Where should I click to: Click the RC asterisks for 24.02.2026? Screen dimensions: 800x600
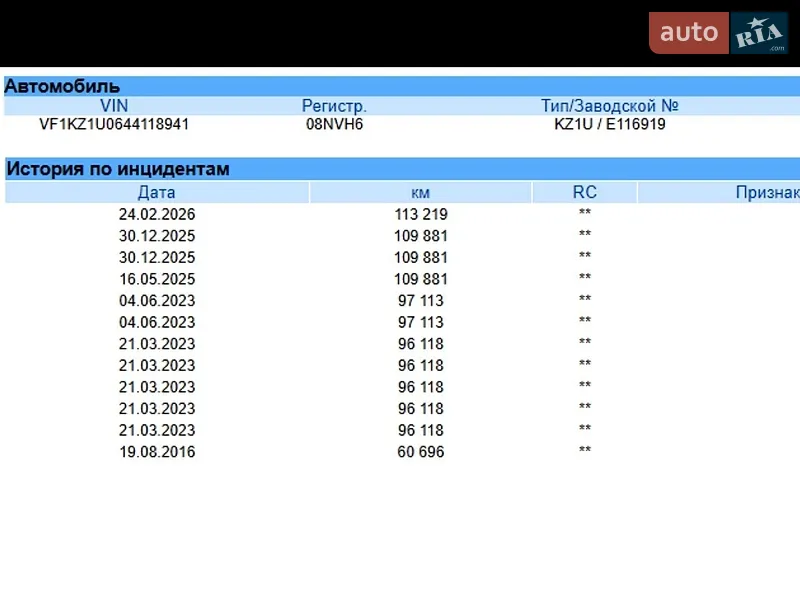click(585, 212)
